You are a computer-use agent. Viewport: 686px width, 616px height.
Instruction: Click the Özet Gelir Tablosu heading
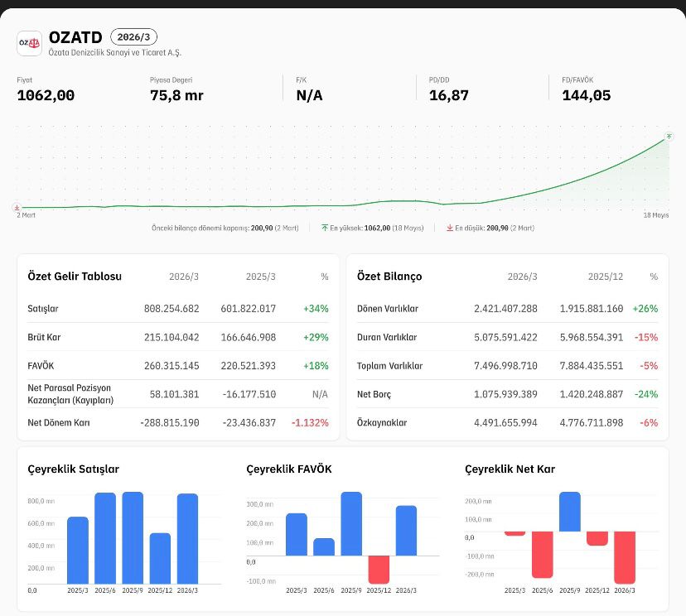click(x=75, y=277)
